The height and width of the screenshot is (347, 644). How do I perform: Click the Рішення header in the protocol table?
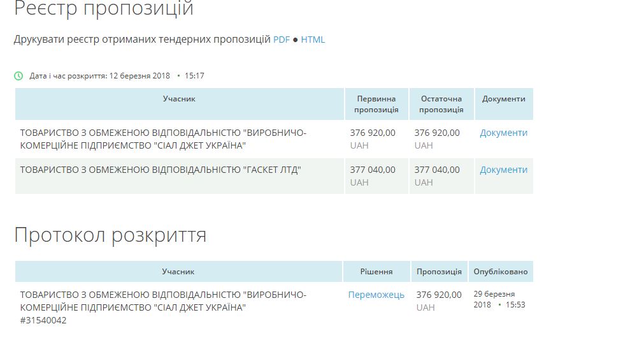(x=376, y=271)
